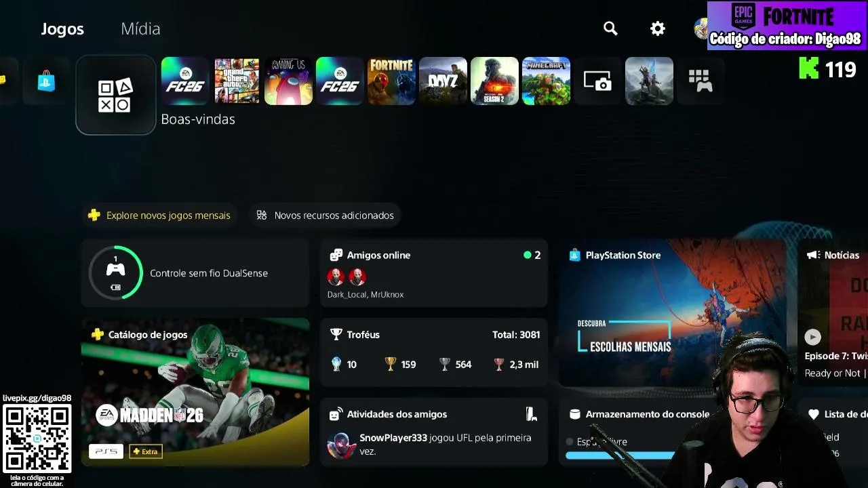The image size is (868, 488).
Task: Launch the Season 2 game tile
Action: pos(494,81)
